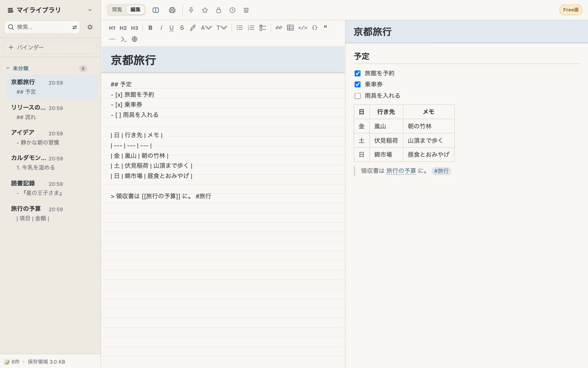588x368 pixels.
Task: Toggle the split view icon
Action: [156, 10]
